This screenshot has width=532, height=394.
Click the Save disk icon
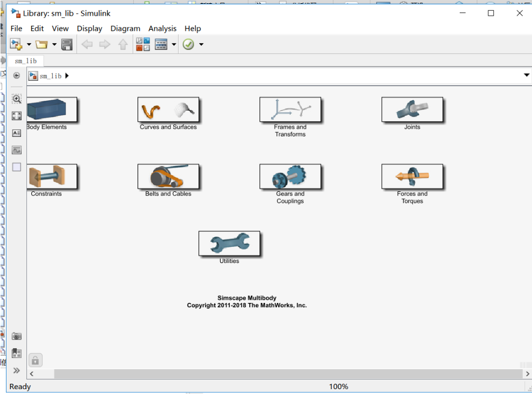point(67,44)
